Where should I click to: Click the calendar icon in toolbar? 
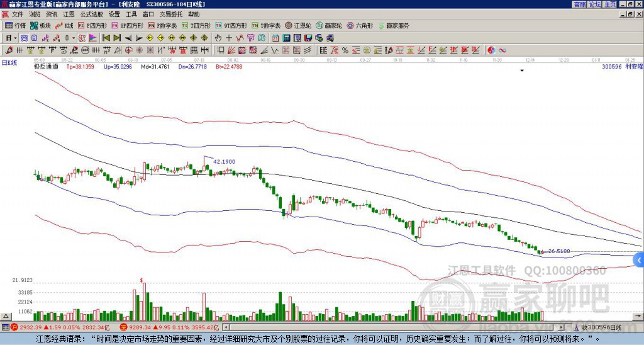pos(275,38)
